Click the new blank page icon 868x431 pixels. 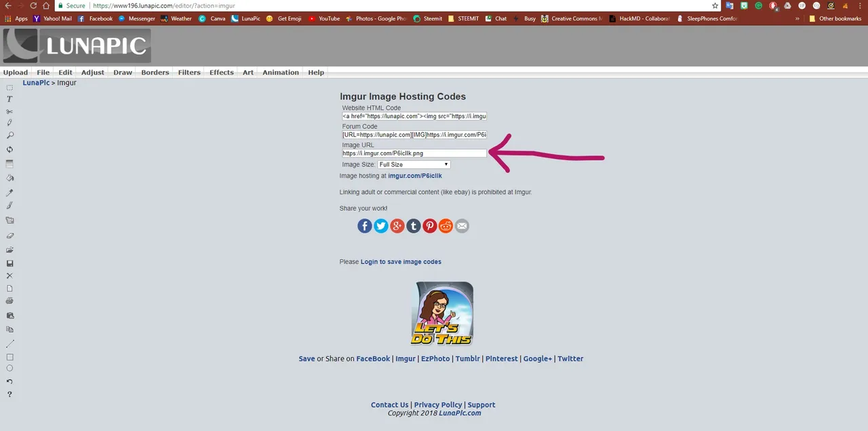click(x=9, y=288)
